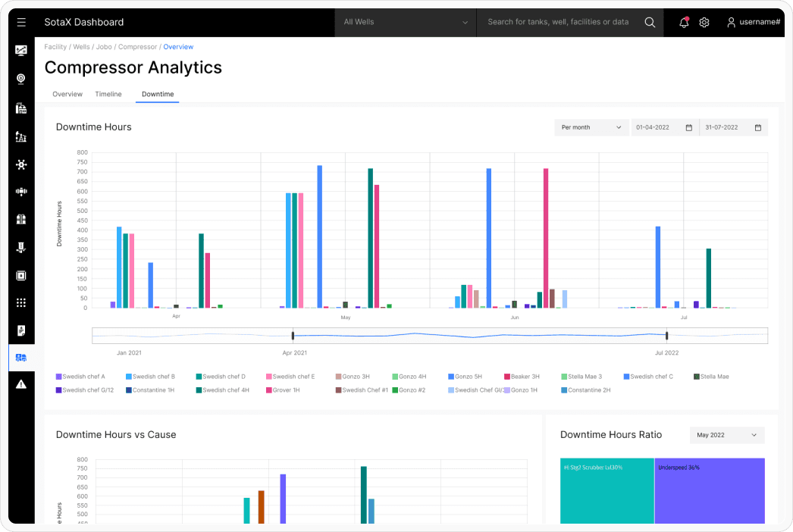This screenshot has width=793, height=532.
Task: Click left range handle at Apr 2021
Action: 293,336
